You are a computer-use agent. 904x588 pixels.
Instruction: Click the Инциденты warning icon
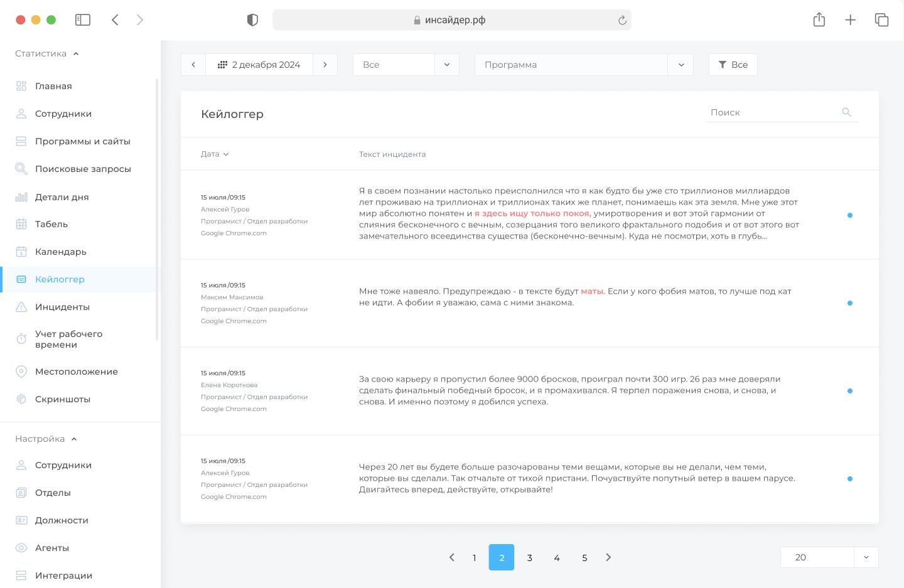21,307
